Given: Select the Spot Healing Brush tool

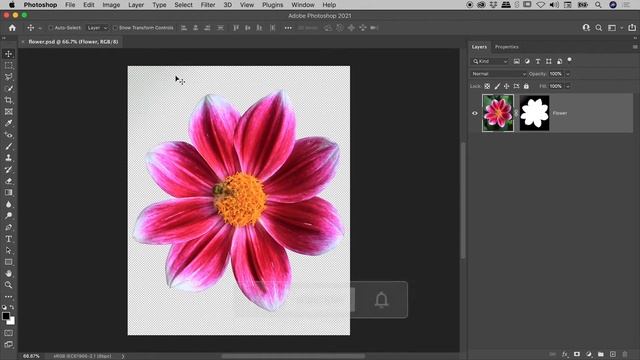Looking at the screenshot, I should [x=9, y=135].
